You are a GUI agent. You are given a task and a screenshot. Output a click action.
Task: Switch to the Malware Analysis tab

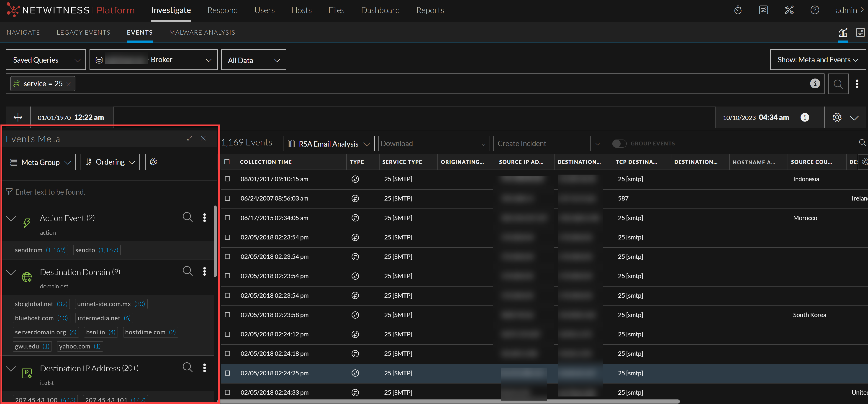click(202, 32)
